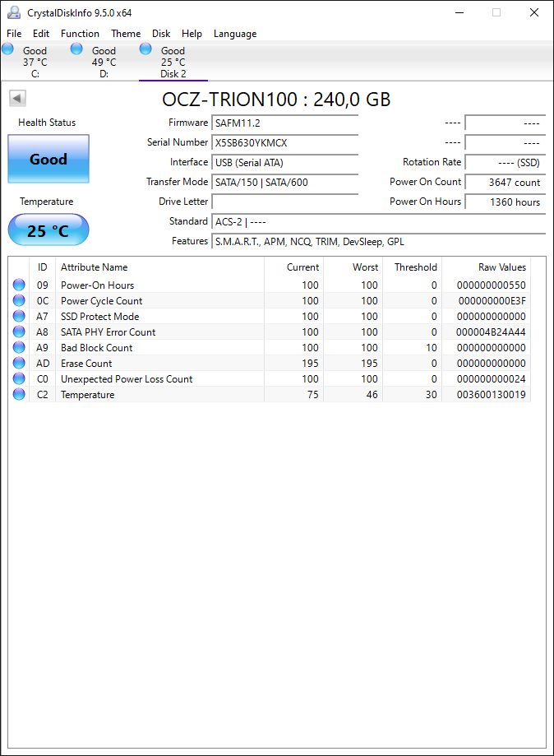The width and height of the screenshot is (554, 756).
Task: Click raw value 000000000E3F
Action: point(492,301)
